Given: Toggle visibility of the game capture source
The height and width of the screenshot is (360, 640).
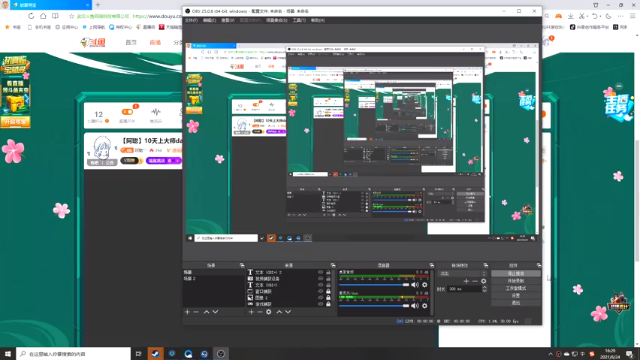Looking at the screenshot, I should (x=320, y=304).
